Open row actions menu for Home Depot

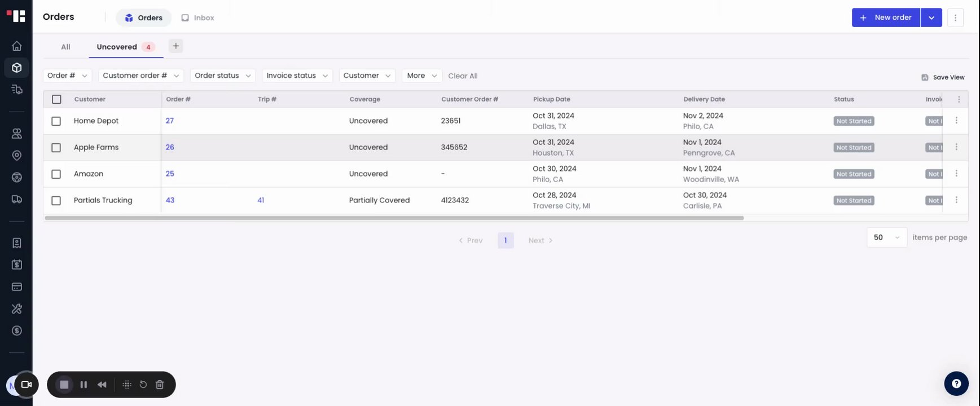(956, 121)
